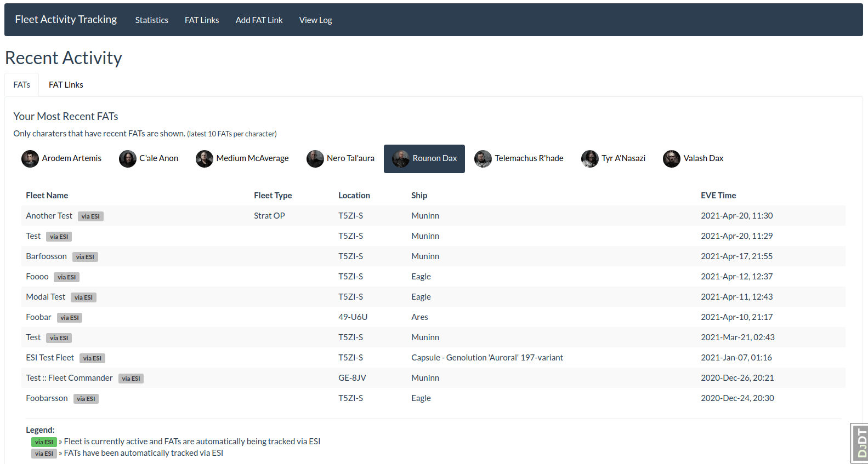Click Foobarsson fleet name
This screenshot has height=464, width=868.
tap(47, 398)
